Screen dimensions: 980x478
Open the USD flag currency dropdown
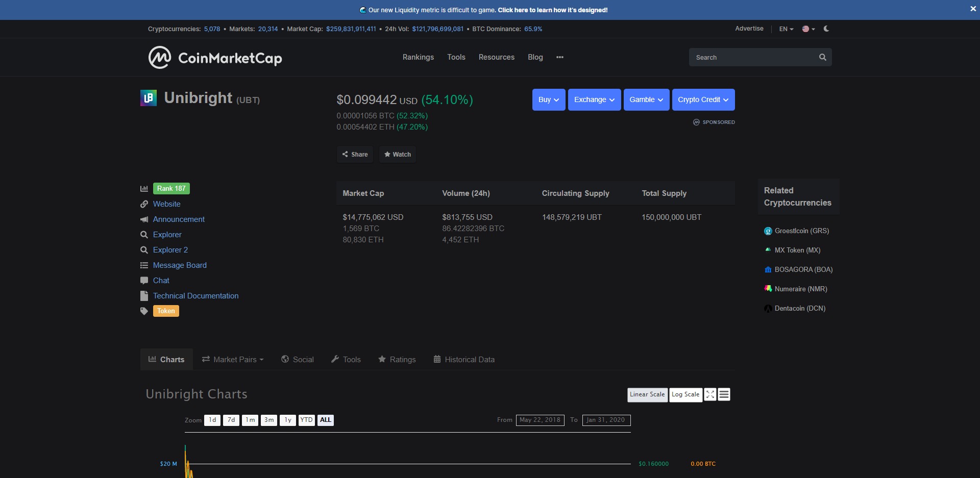coord(808,29)
